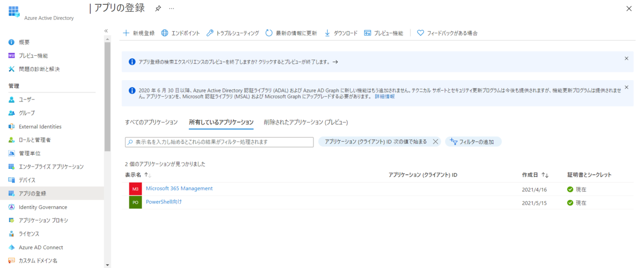
Task: Open the 詳細情報 link
Action: 384,97
